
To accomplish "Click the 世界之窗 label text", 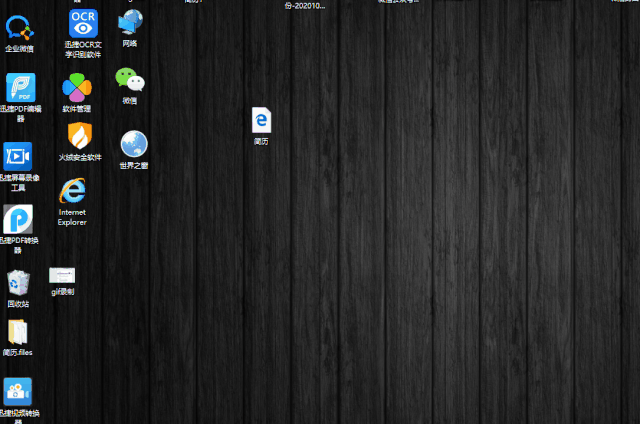I will pyautogui.click(x=134, y=165).
